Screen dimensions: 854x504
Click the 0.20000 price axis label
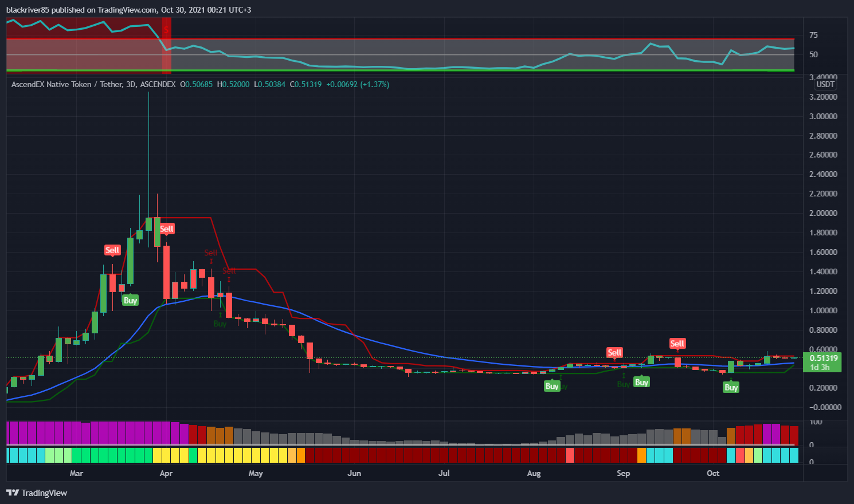823,388
